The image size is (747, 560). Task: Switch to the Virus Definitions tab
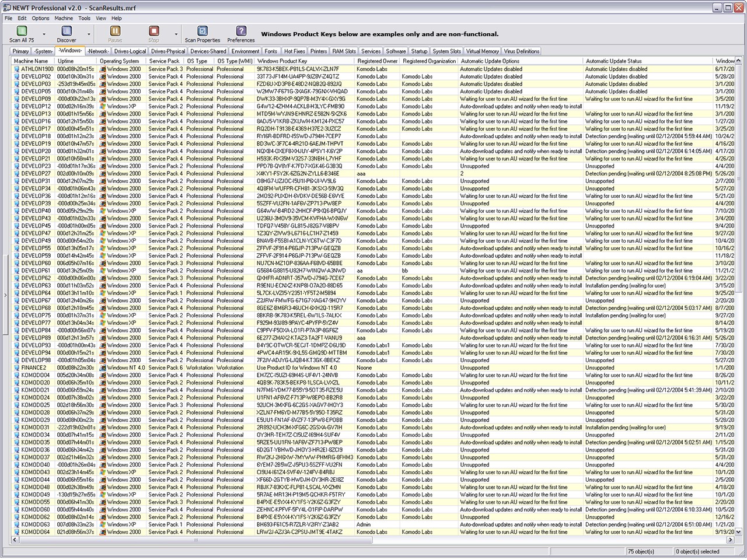(x=521, y=51)
